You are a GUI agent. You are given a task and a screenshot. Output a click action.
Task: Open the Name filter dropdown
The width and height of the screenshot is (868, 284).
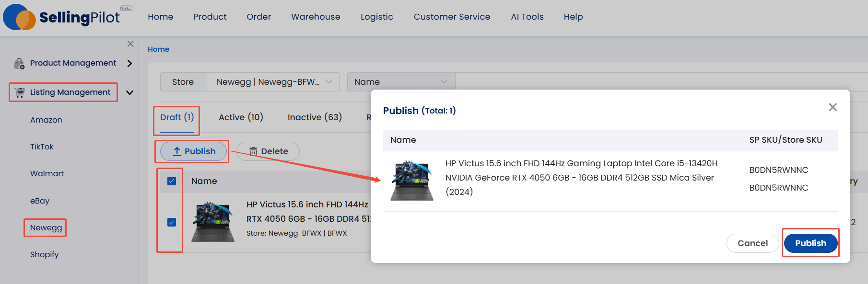coord(401,82)
